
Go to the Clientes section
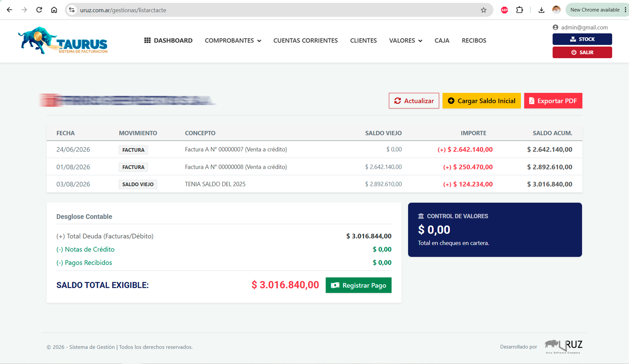coord(363,40)
